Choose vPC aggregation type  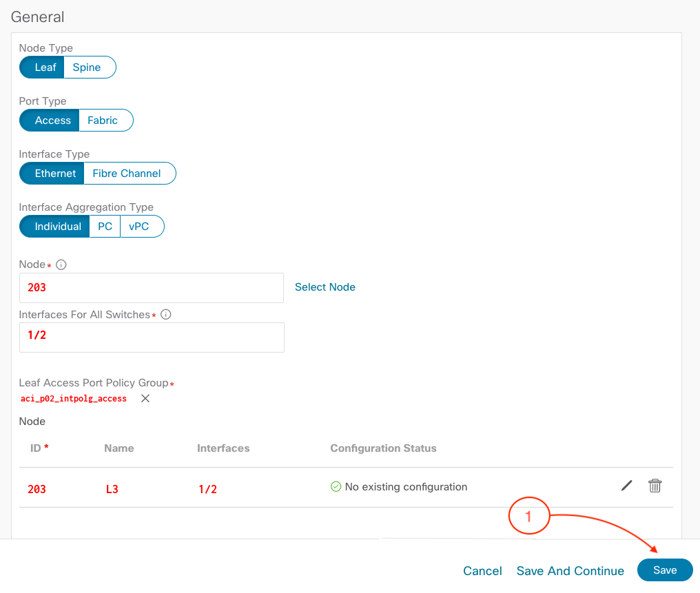click(141, 227)
